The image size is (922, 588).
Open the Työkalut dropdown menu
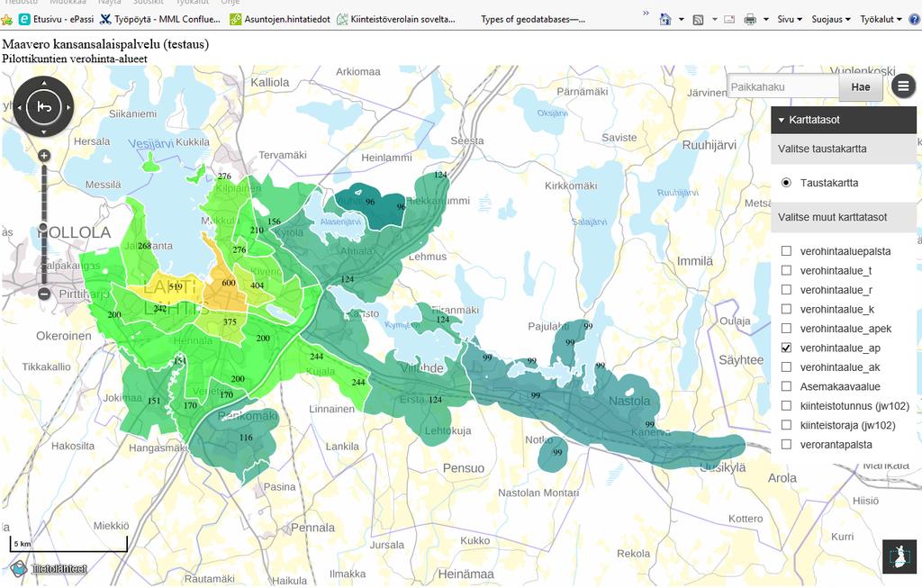881,20
